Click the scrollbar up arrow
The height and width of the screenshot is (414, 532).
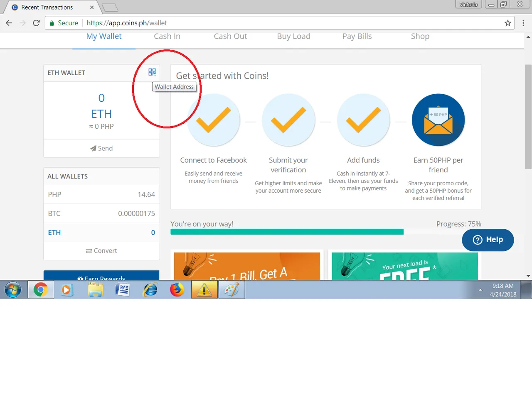coord(528,37)
